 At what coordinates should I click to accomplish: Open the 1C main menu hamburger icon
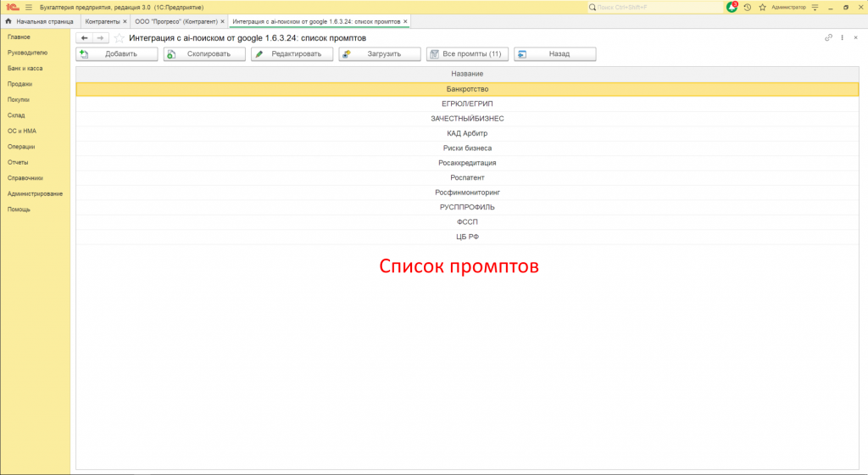click(29, 7)
